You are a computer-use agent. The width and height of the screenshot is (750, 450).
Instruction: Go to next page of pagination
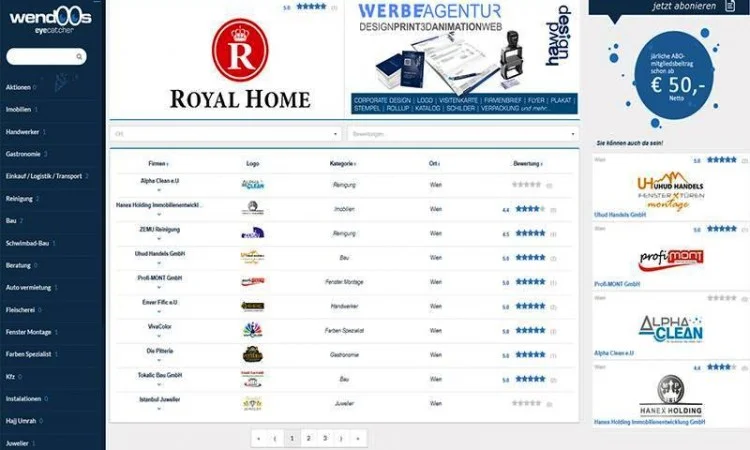(342, 439)
